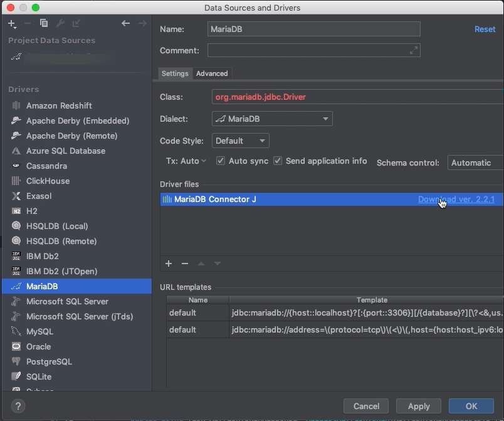Viewport: 504px width, 421px height.
Task: Click Download ver. 2.2.1 link
Action: [x=456, y=200]
